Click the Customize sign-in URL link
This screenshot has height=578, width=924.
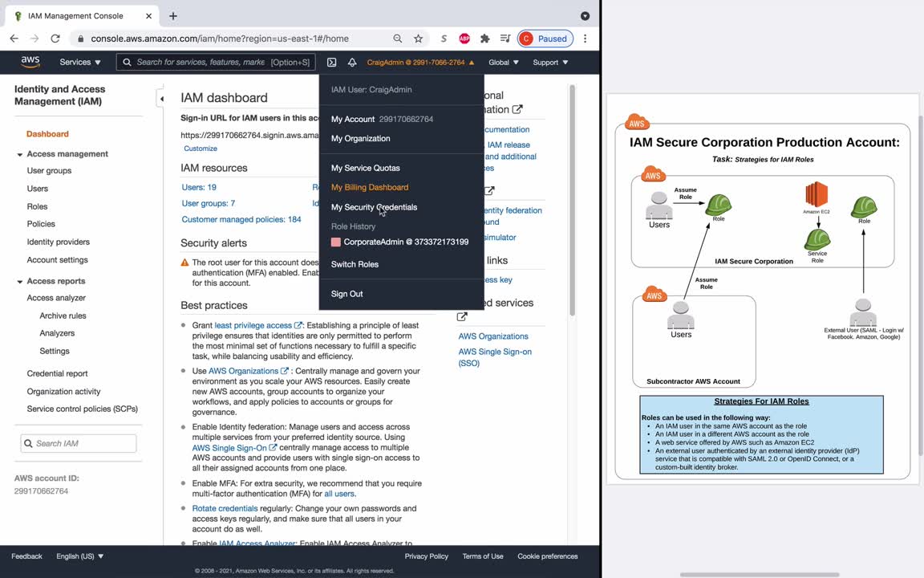click(201, 149)
